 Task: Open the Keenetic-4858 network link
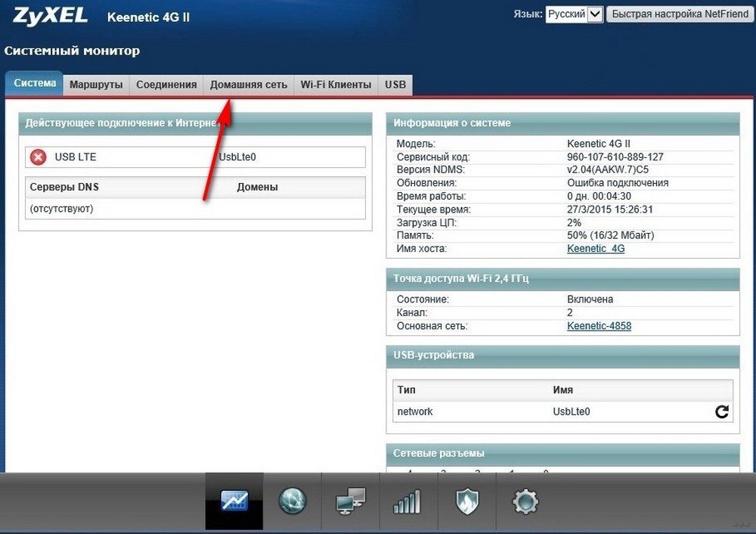tap(599, 325)
